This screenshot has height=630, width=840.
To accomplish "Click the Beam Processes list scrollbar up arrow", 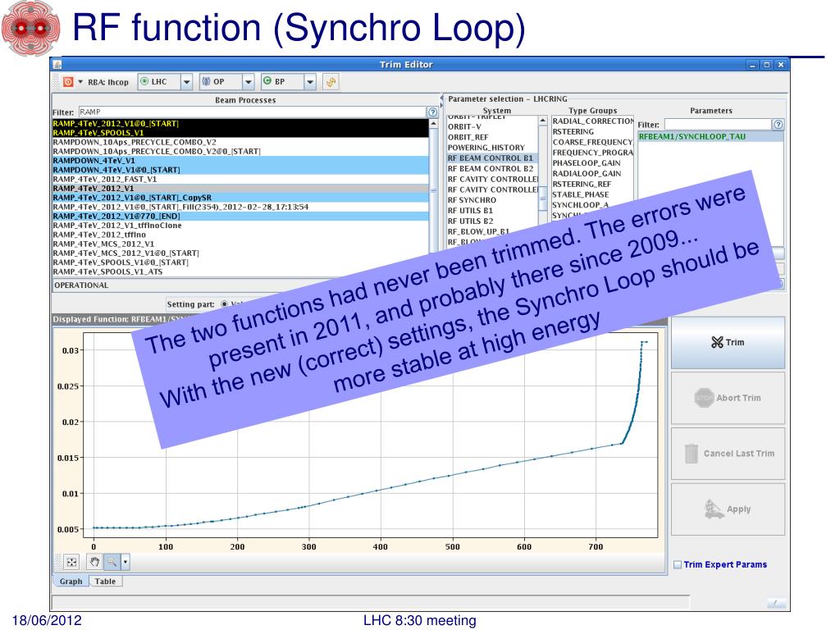I will tap(433, 125).
